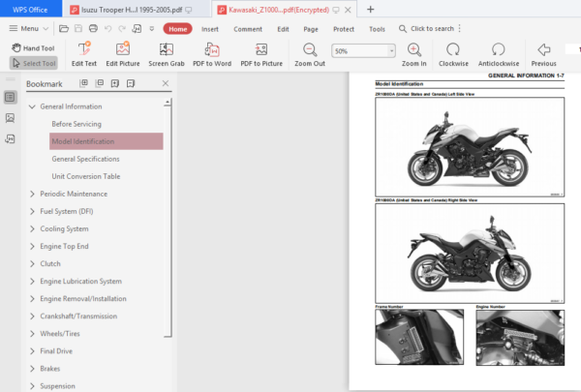This screenshot has width=581, height=392.
Task: Close the Kawasaki Z1000 PDF tab
Action: [348, 10]
